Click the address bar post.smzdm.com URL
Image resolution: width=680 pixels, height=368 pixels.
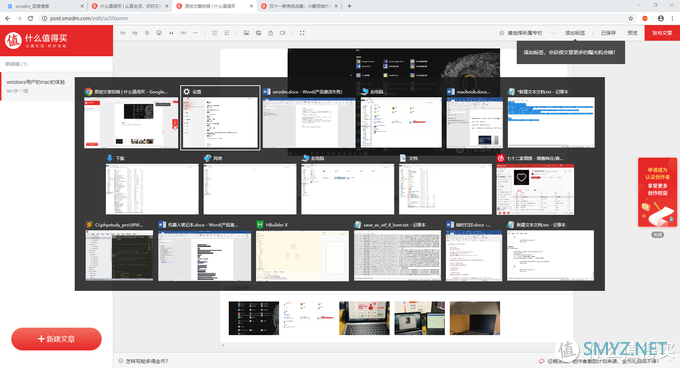(x=88, y=18)
